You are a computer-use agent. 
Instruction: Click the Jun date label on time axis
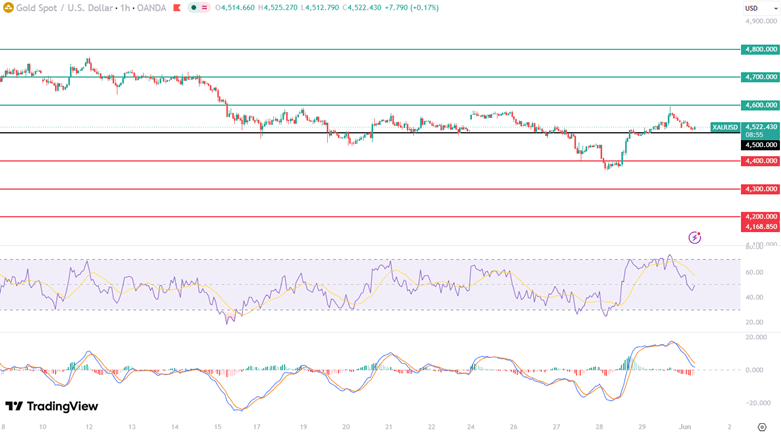coord(685,427)
